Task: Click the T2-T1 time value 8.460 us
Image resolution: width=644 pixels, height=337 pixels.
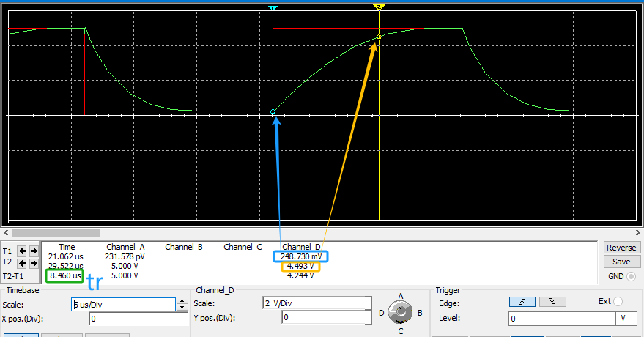Action: (x=65, y=276)
